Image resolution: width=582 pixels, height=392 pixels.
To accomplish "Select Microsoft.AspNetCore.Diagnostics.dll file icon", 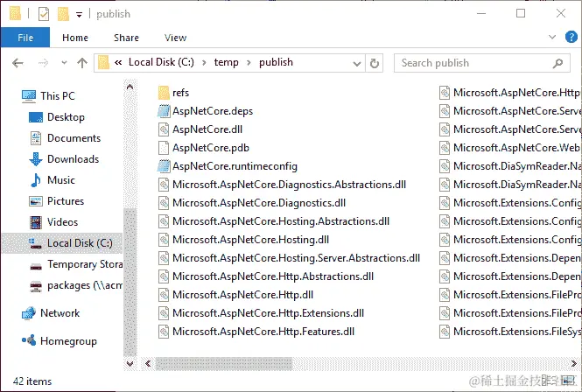I will 164,203.
